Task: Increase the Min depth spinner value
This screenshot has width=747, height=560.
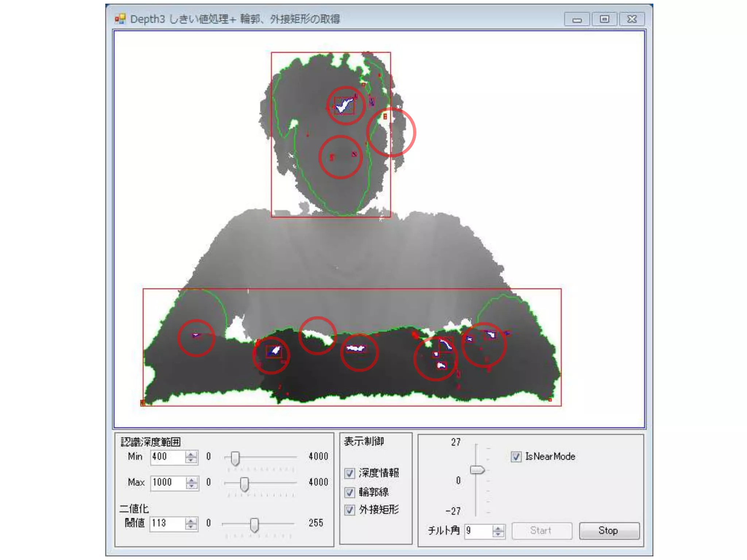Action: click(x=191, y=454)
